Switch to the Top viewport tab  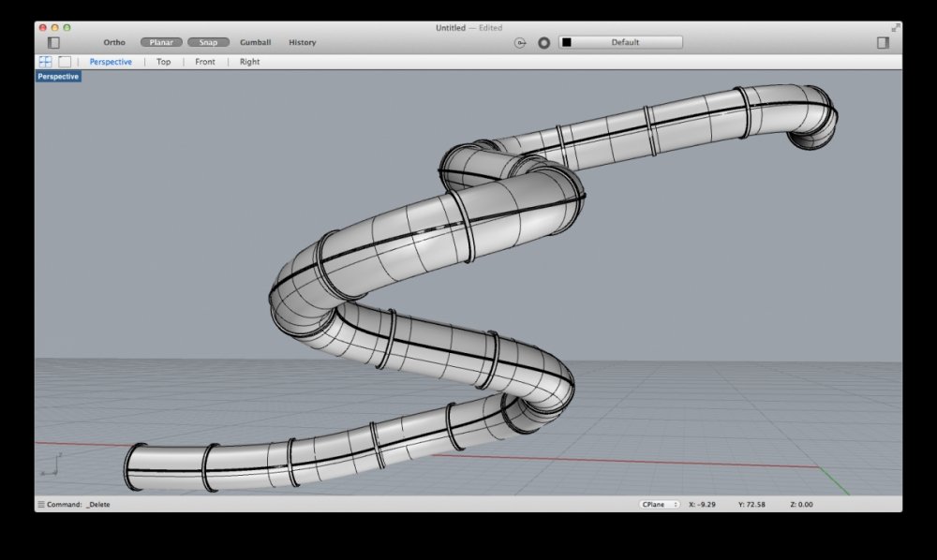click(x=163, y=62)
